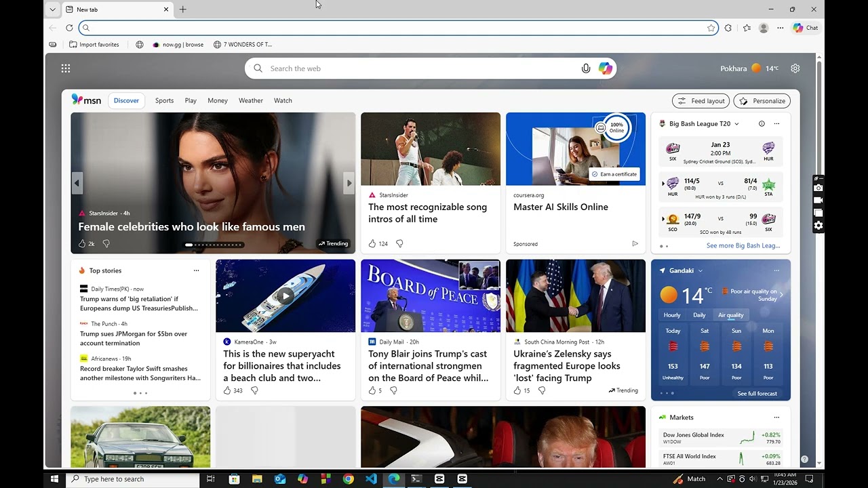
Task: Dislike the Zelensky article
Action: 542,390
